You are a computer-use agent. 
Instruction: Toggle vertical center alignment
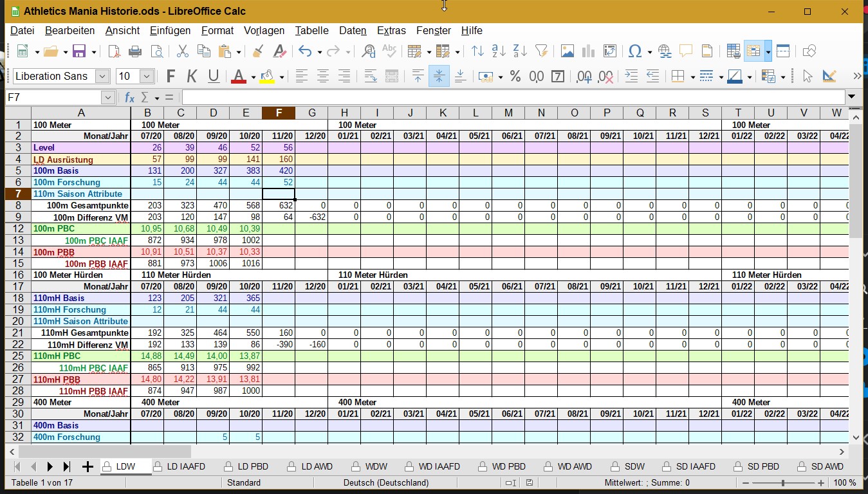pos(439,77)
